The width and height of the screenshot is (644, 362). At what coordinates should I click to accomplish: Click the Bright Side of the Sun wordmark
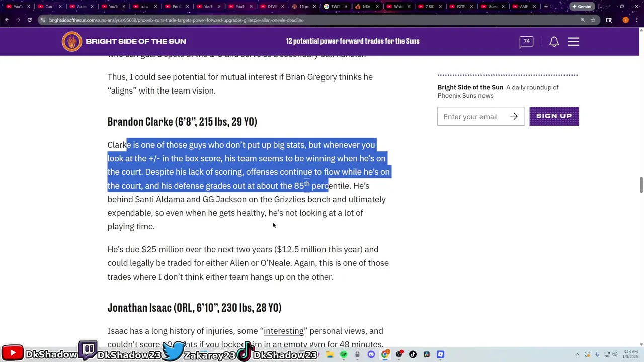click(x=136, y=41)
